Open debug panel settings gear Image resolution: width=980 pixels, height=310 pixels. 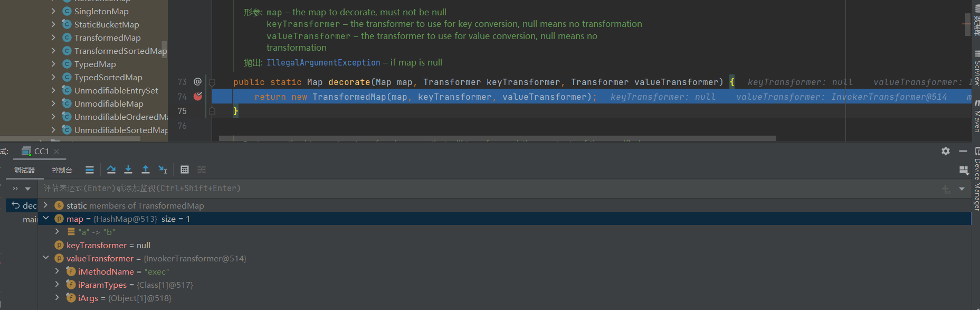coord(945,151)
